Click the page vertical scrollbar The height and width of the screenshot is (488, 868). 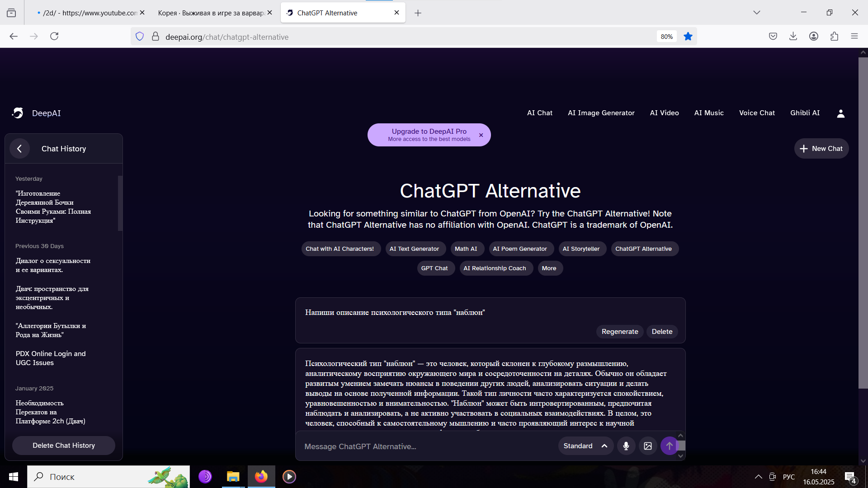[863, 222]
